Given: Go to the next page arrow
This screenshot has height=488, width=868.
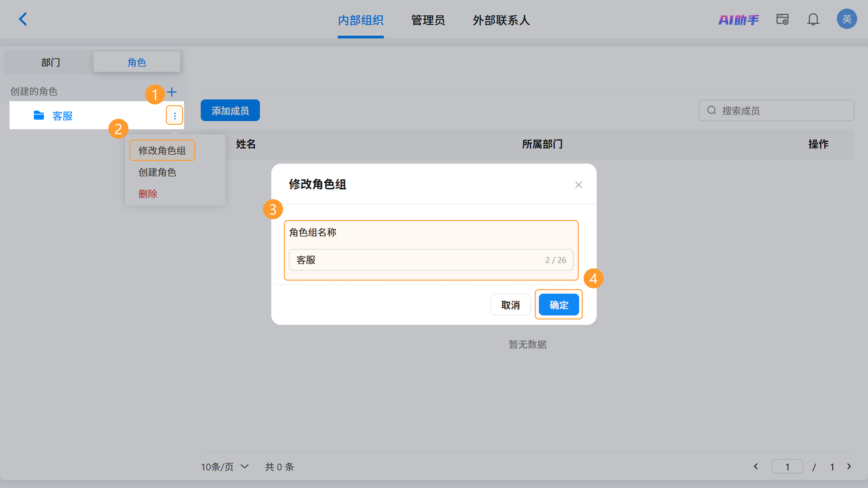Looking at the screenshot, I should coord(849,467).
